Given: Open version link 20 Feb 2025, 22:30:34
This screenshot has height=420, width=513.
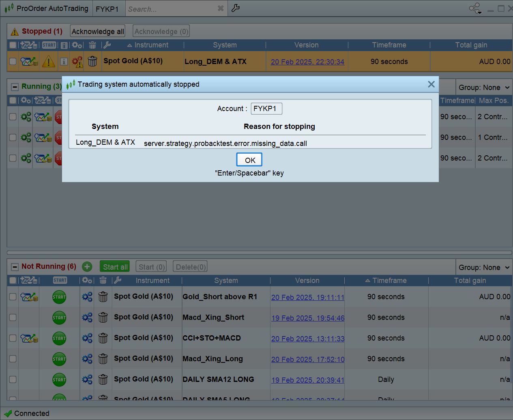Looking at the screenshot, I should tap(307, 62).
